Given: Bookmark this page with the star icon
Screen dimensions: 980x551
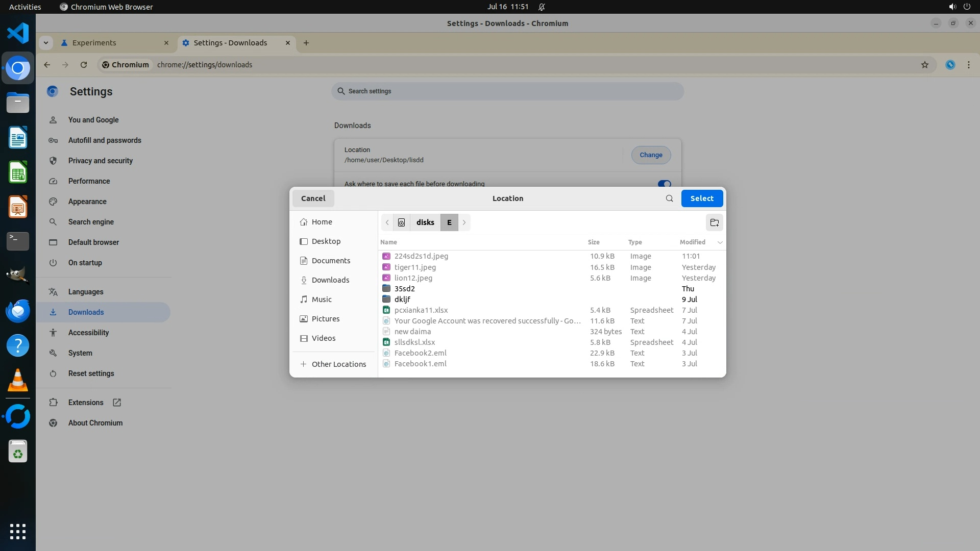Looking at the screenshot, I should 924,65.
